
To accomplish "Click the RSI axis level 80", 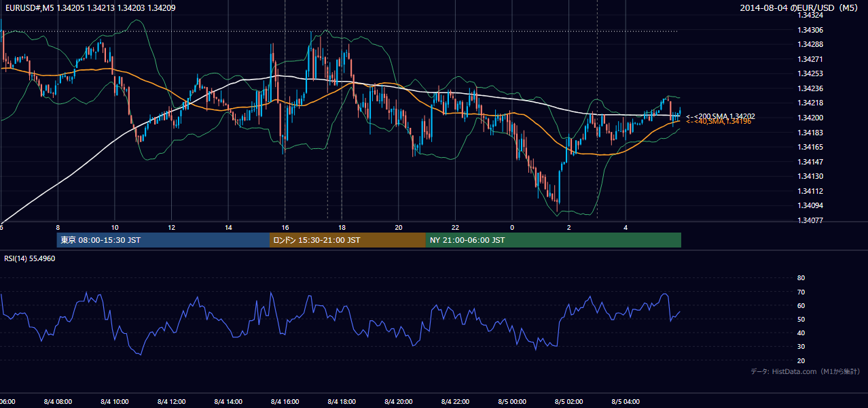I will pyautogui.click(x=801, y=278).
